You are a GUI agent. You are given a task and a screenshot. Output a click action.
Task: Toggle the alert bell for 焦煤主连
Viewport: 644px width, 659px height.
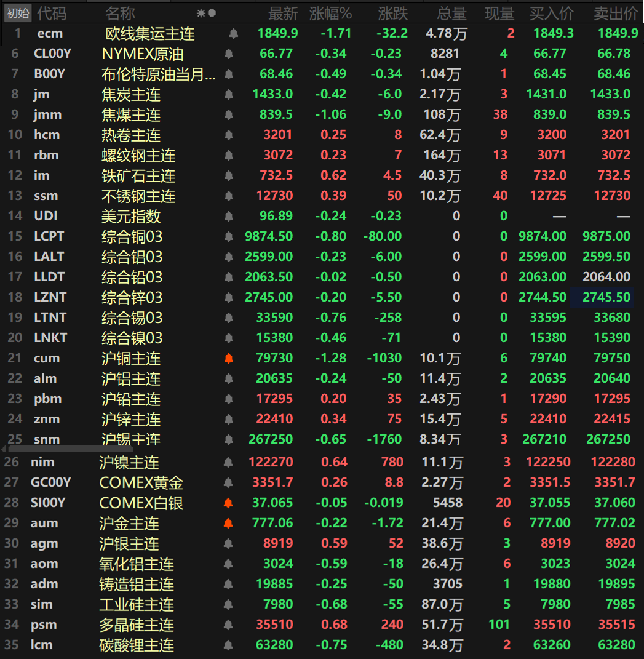[x=229, y=114]
